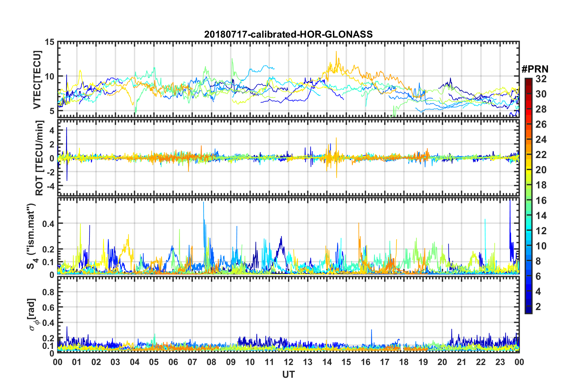Click the S4 axis tick label 0.2

coord(48,249)
